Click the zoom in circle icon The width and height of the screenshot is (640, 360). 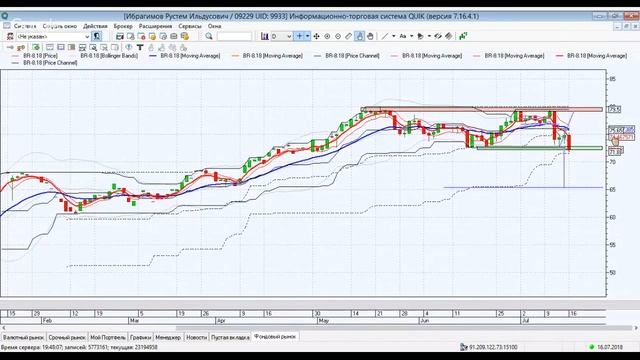click(x=327, y=36)
